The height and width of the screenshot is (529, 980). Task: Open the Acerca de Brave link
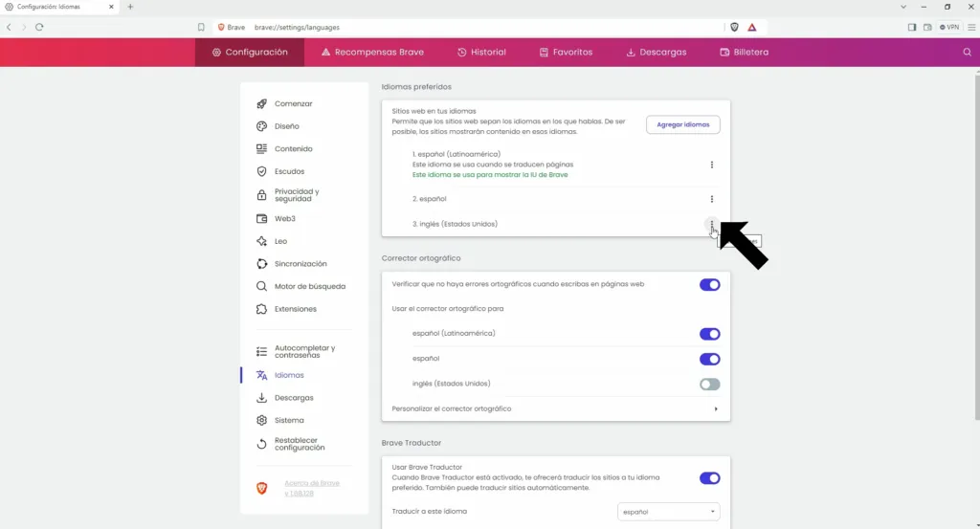click(x=312, y=489)
